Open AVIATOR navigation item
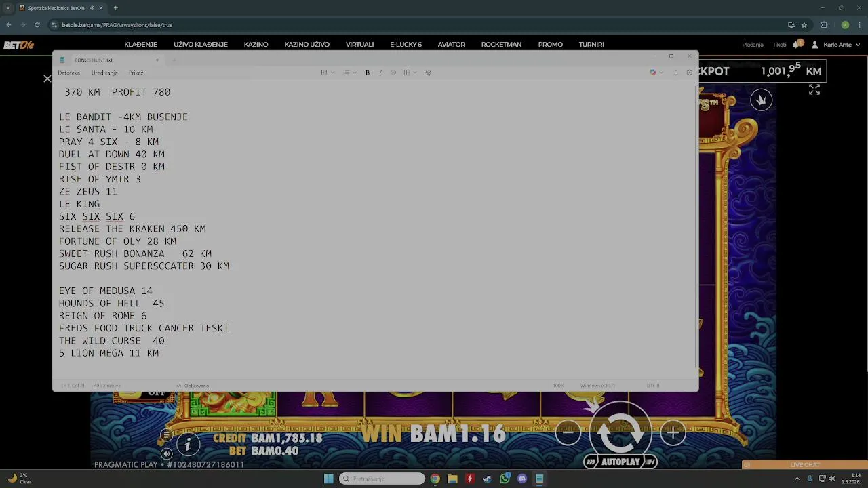 [x=451, y=45]
